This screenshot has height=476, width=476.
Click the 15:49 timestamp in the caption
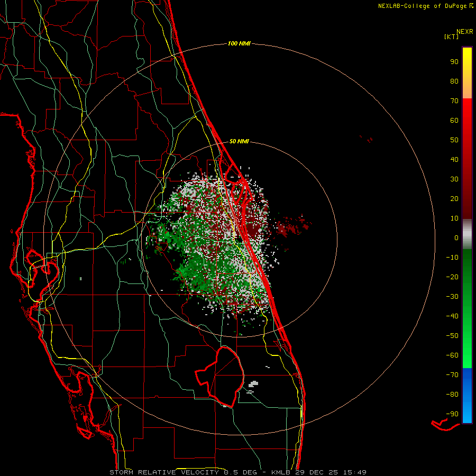pos(355,472)
